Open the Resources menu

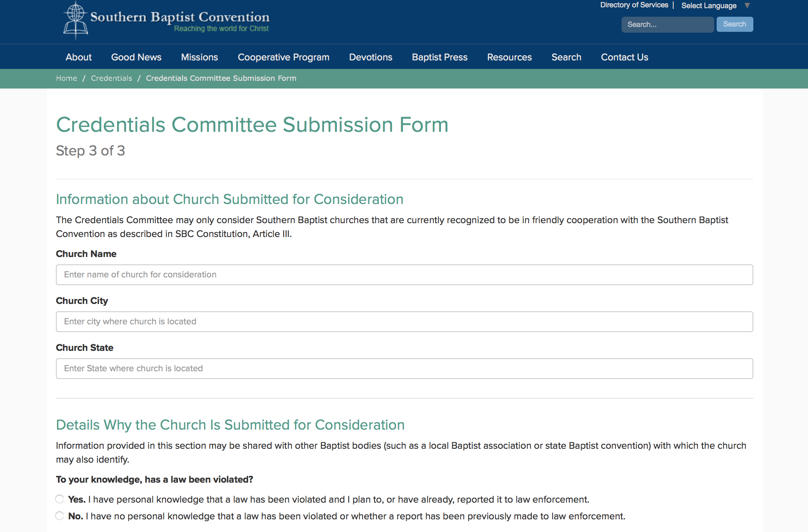coord(509,57)
